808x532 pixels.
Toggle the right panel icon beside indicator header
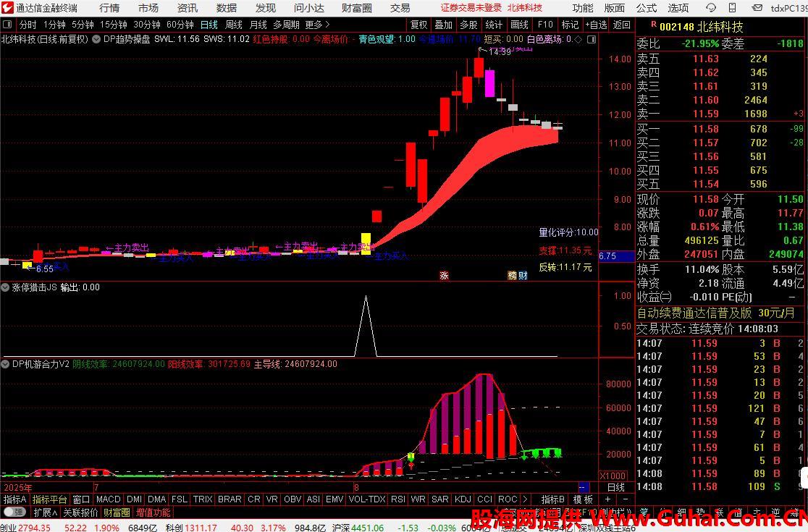592,39
